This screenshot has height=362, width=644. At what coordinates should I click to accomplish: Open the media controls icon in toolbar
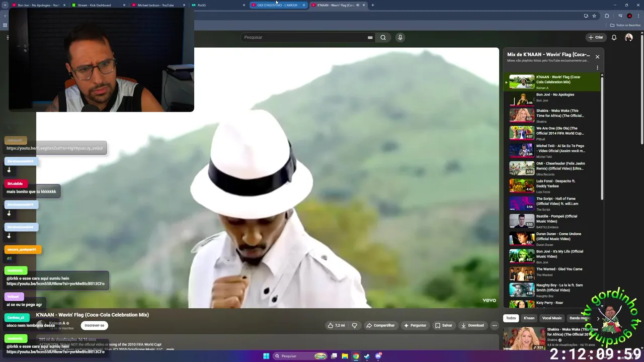(x=620, y=16)
